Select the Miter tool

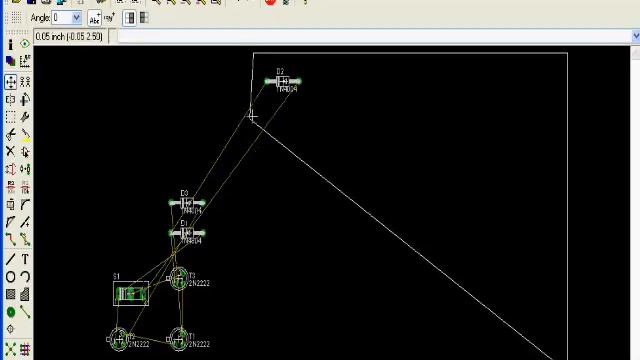[x=25, y=204]
